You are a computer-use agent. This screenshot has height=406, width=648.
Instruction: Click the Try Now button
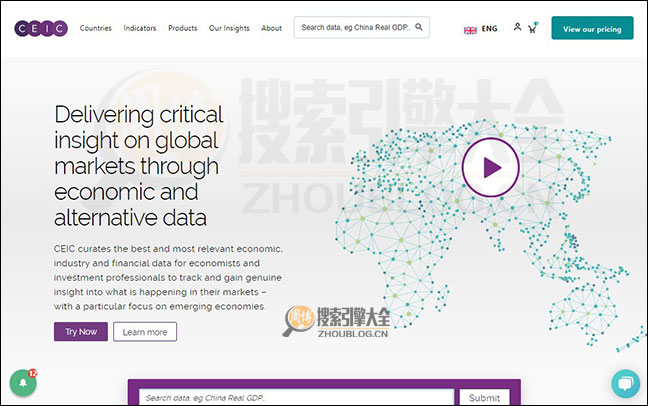(x=81, y=332)
